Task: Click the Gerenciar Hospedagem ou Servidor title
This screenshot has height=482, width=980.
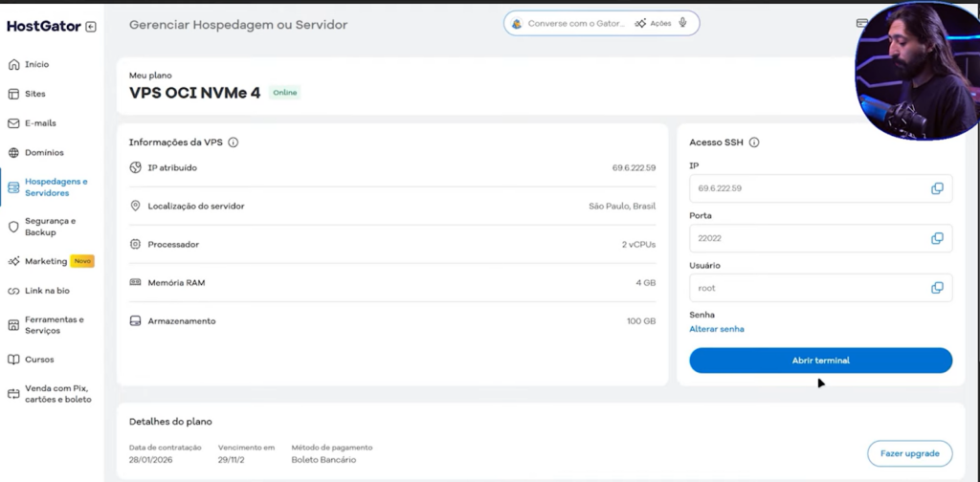Action: tap(238, 25)
